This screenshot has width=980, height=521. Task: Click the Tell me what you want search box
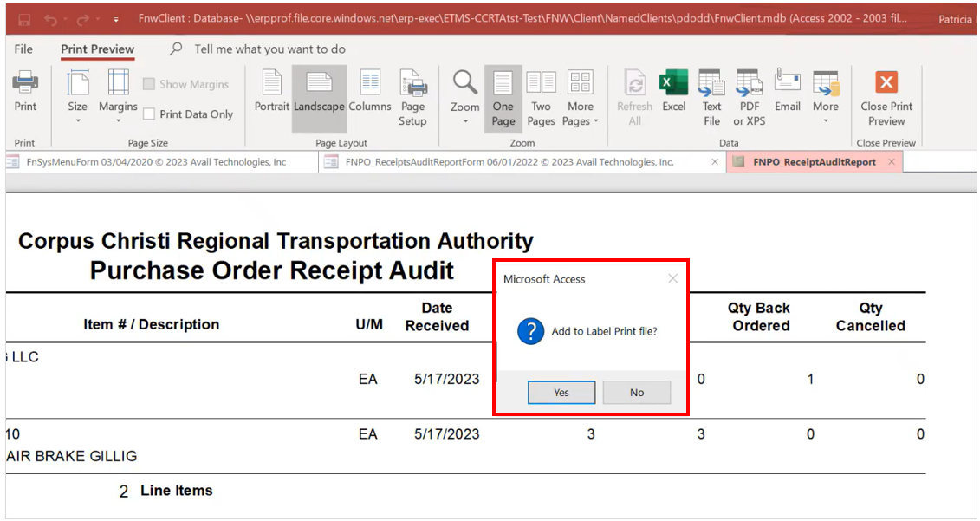pos(269,49)
